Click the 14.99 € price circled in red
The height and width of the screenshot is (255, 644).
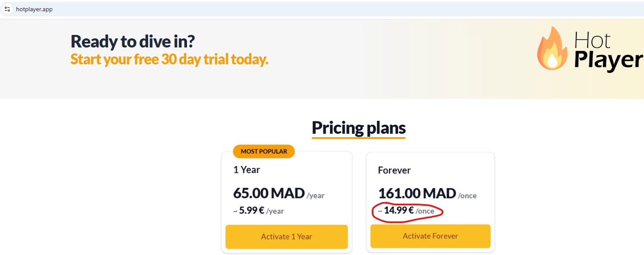398,211
